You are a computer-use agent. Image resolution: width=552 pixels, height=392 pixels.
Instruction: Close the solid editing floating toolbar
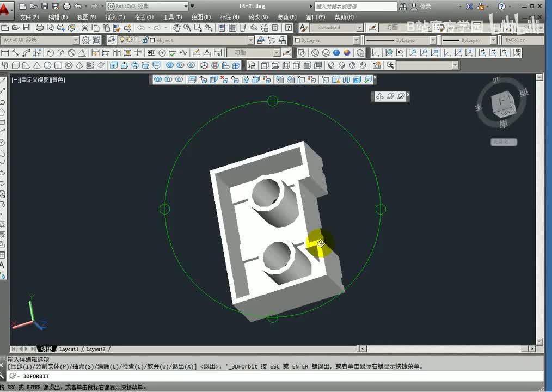(x=375, y=77)
